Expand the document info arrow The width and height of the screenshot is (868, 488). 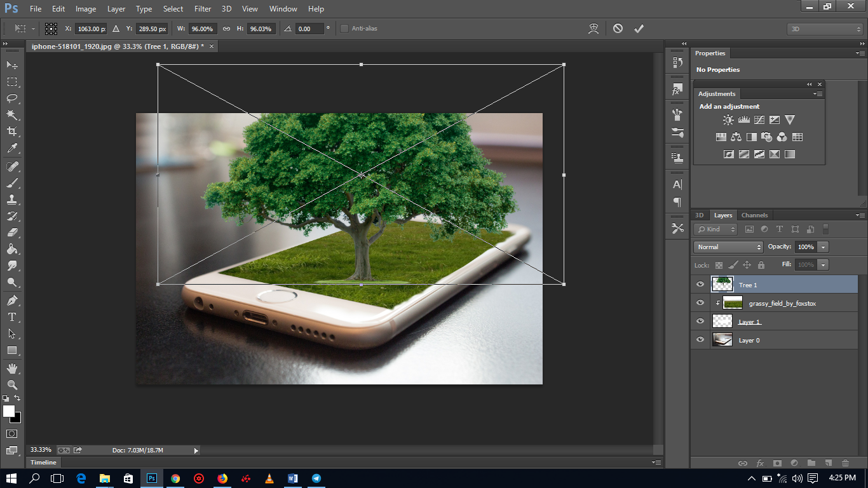(x=196, y=451)
